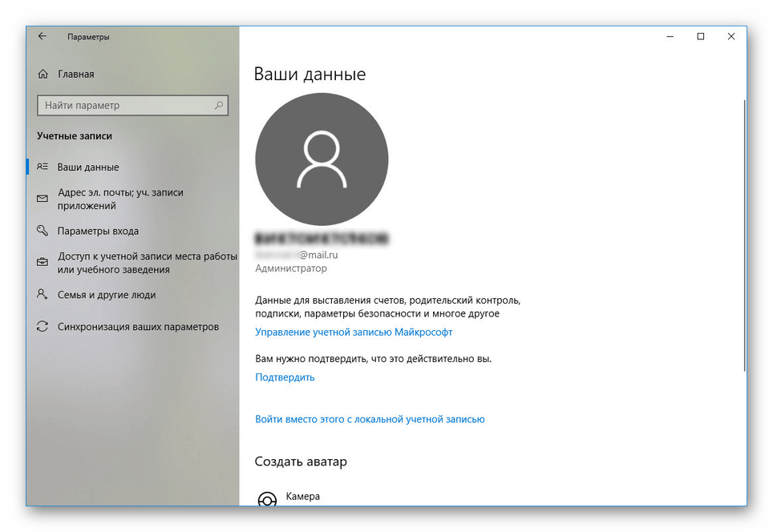Click the vertical scrollbar thumb
The height and width of the screenshot is (532, 773).
[744, 232]
